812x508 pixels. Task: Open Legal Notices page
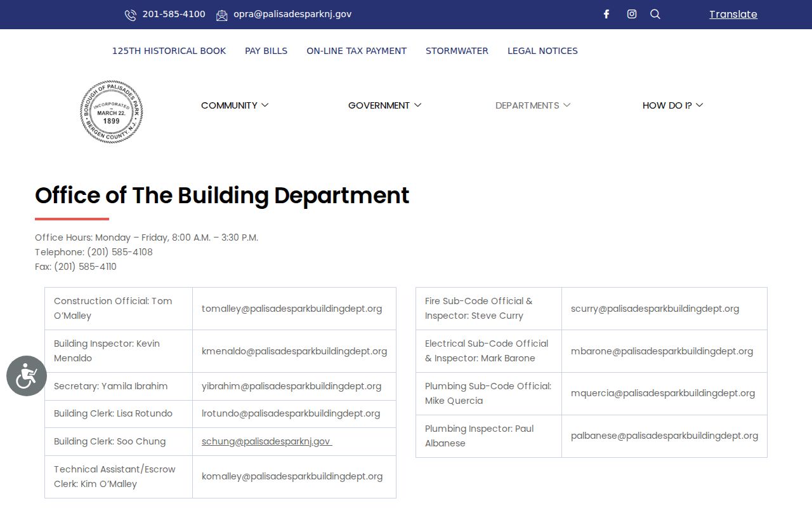click(x=542, y=51)
